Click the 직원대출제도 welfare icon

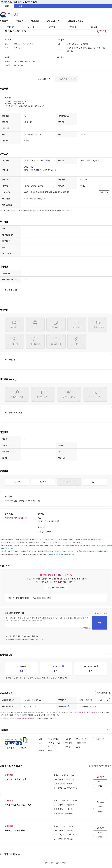[x=35, y=341]
